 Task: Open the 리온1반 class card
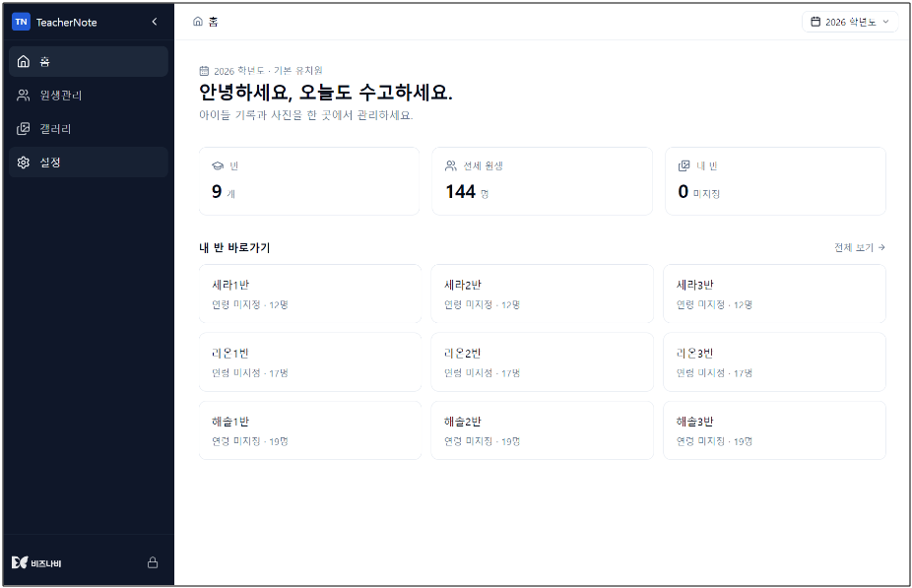point(310,361)
